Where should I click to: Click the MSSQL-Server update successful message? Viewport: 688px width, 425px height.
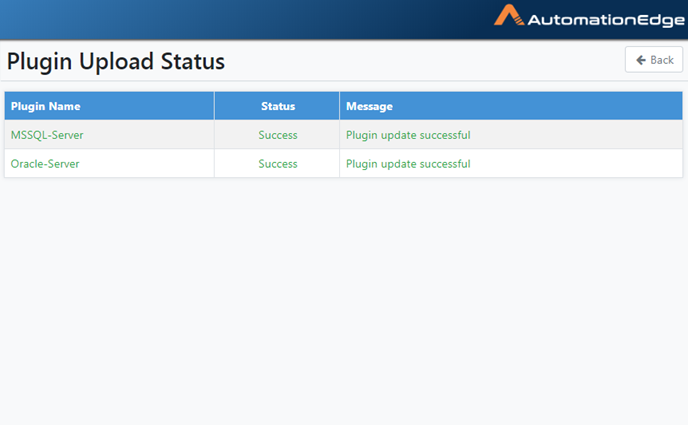click(408, 135)
